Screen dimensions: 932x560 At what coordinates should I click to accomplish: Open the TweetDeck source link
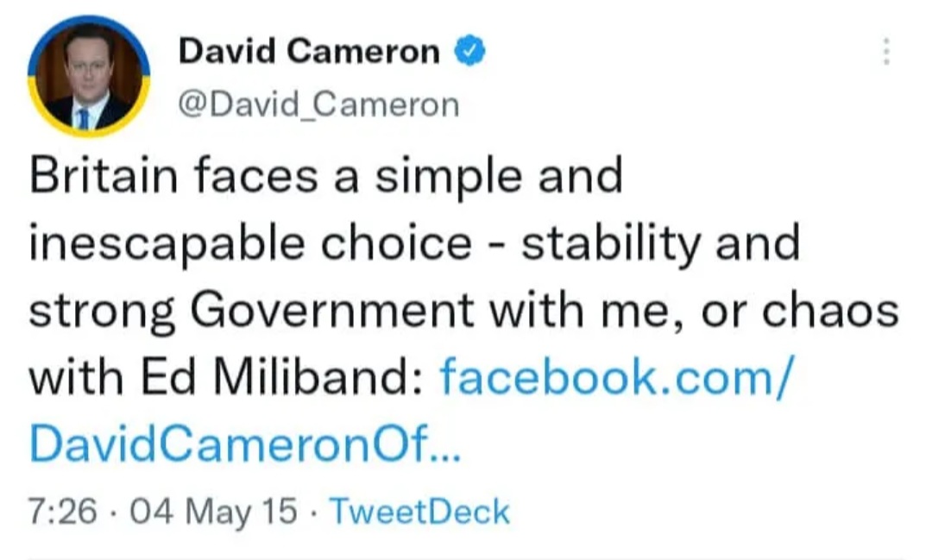pyautogui.click(x=419, y=512)
